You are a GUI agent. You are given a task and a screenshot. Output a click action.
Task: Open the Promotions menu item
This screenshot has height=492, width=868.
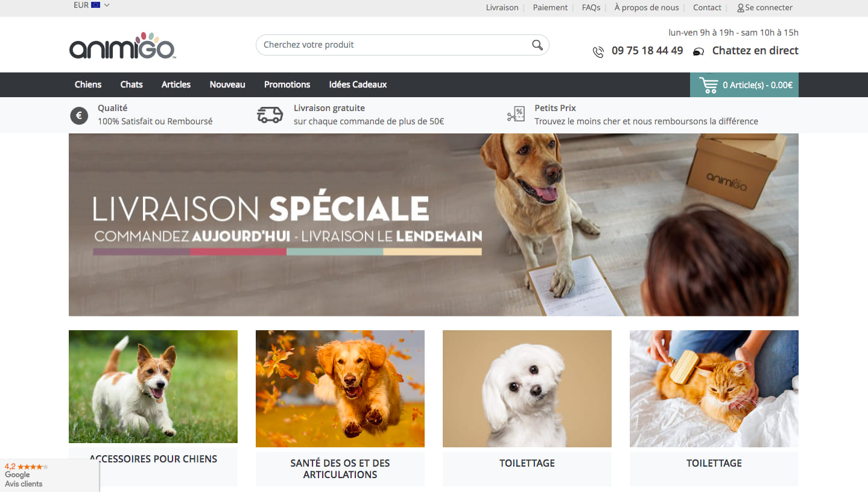click(x=287, y=85)
